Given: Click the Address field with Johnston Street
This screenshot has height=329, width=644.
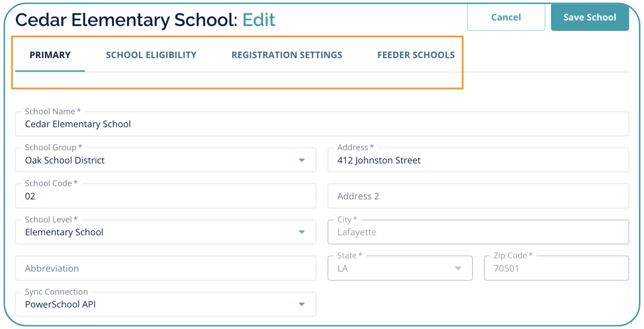Looking at the screenshot, I should click(478, 160).
